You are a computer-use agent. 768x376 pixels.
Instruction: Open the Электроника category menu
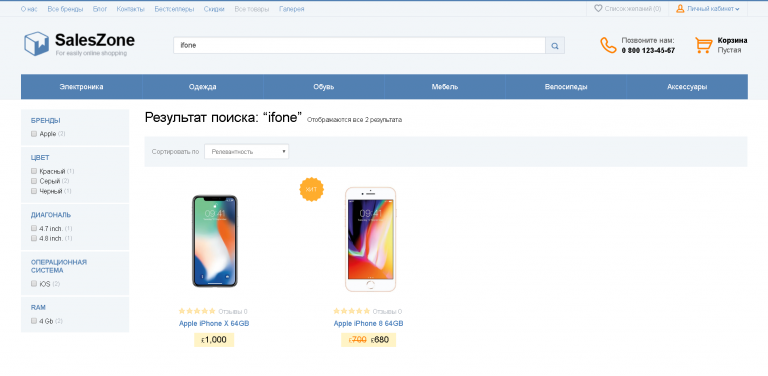coord(81,87)
